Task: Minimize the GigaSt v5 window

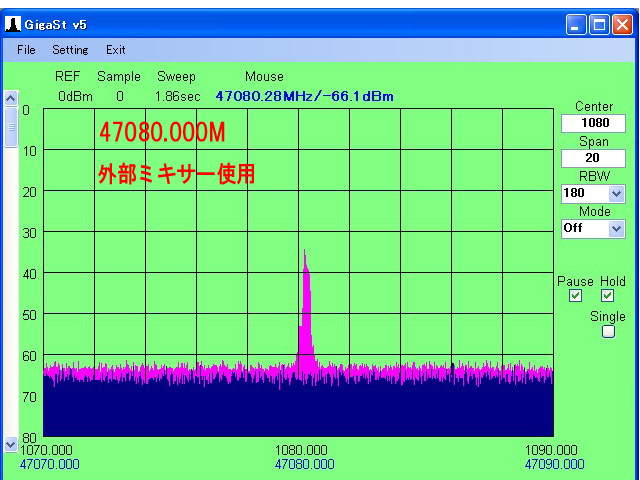Action: coord(576,25)
